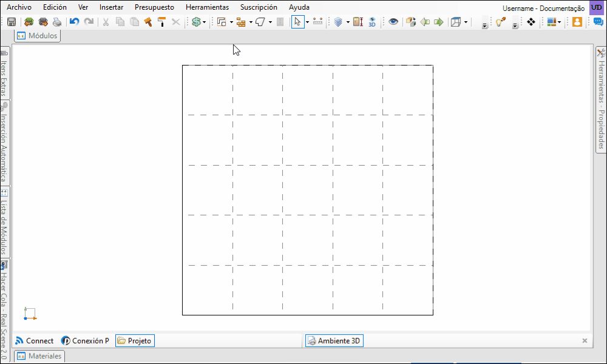Image resolution: width=607 pixels, height=364 pixels.
Task: Click the green right arrow icon
Action: click(439, 22)
